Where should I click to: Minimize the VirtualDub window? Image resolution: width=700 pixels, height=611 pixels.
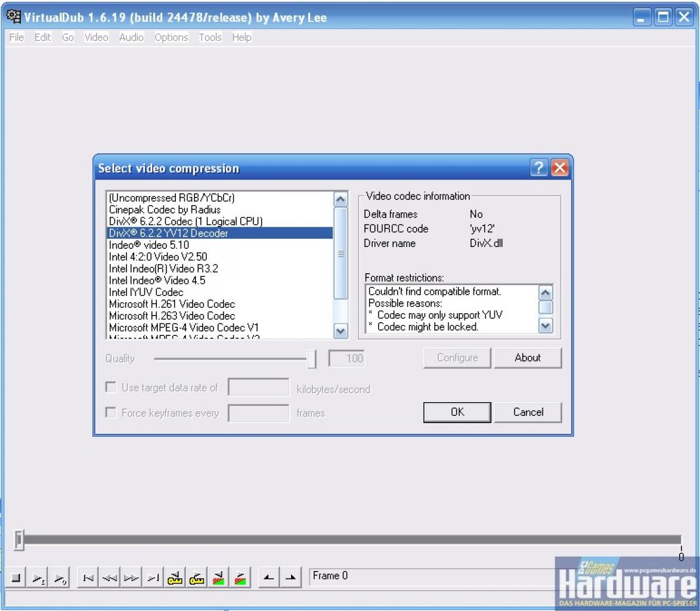tap(642, 17)
